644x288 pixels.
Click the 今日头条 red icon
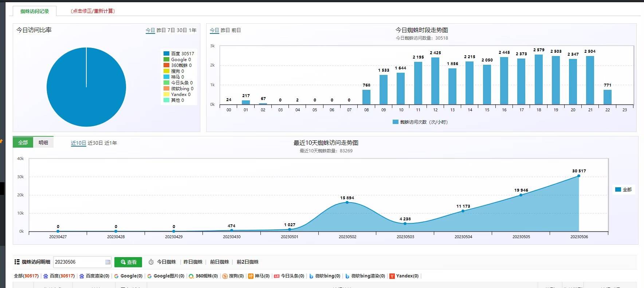(276, 276)
